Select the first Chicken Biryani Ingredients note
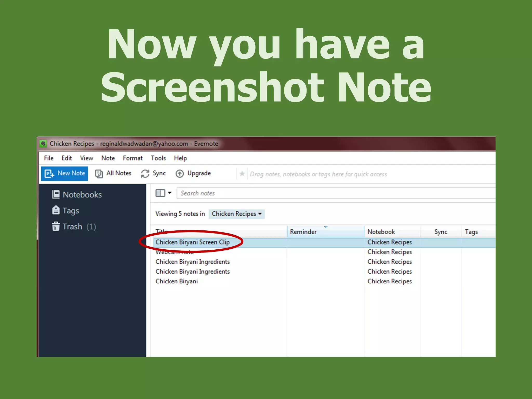 click(x=192, y=262)
